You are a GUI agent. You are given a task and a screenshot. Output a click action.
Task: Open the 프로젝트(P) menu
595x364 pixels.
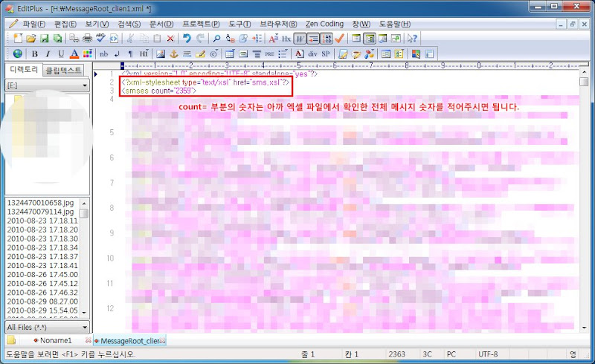point(201,24)
